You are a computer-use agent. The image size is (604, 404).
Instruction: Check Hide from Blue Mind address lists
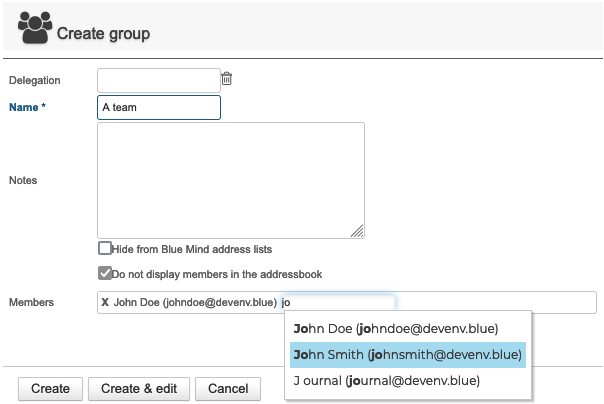(105, 248)
